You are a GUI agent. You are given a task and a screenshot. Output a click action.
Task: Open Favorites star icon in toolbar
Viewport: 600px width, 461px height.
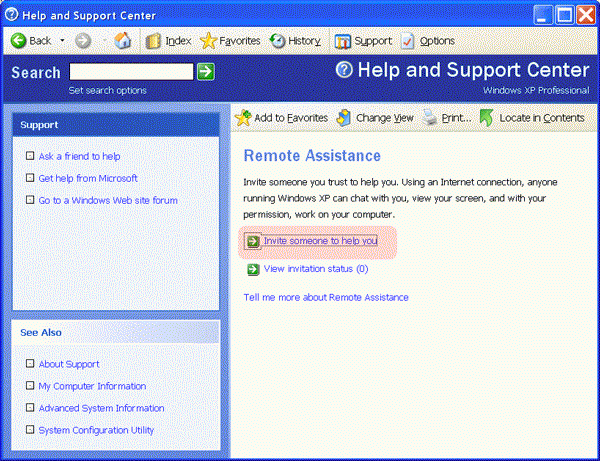(208, 41)
